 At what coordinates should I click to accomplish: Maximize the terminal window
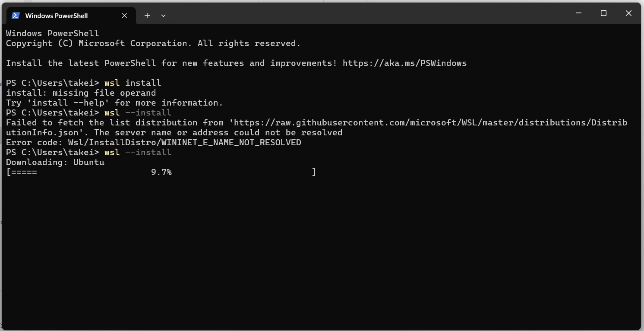(603, 13)
